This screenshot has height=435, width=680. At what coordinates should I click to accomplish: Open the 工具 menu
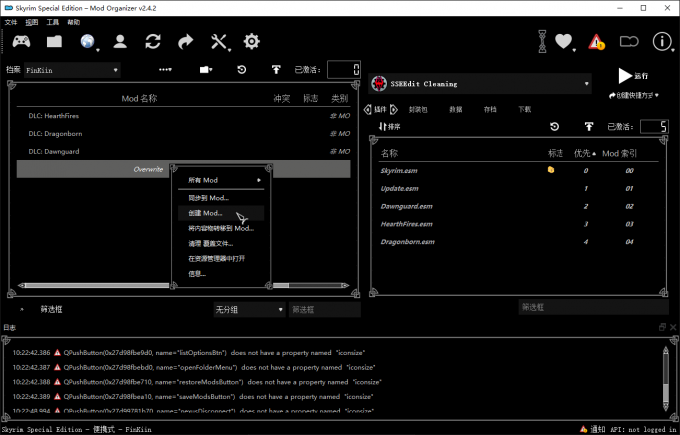tap(53, 22)
